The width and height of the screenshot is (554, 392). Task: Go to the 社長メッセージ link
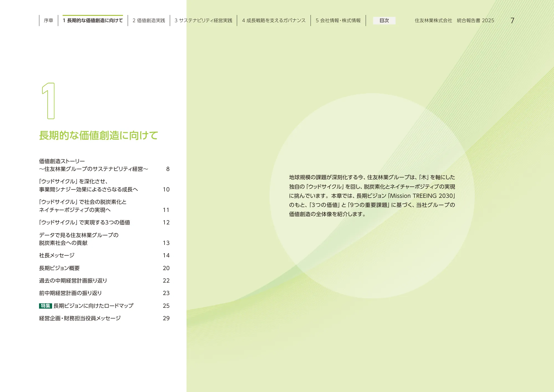click(x=57, y=255)
